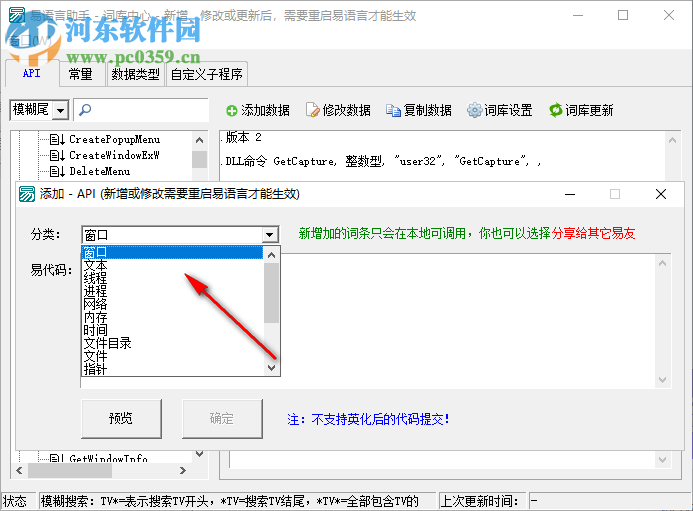This screenshot has height=511, width=693.
Task: Click the 确定 button
Action: pyautogui.click(x=222, y=419)
